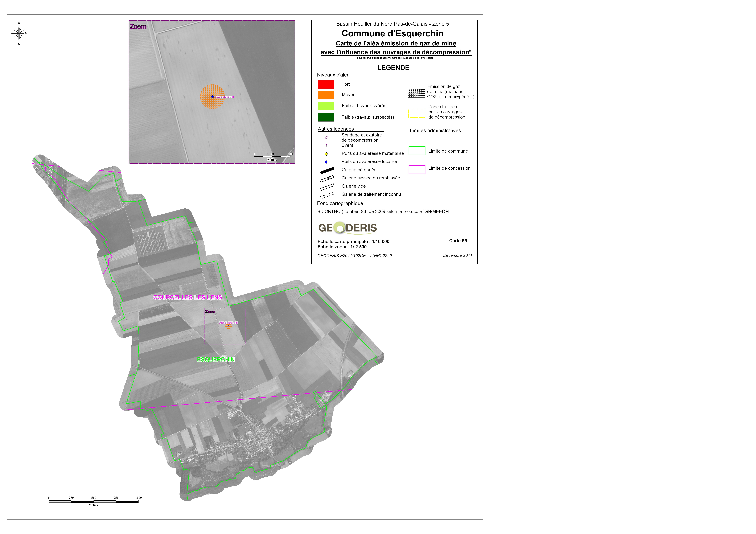Viewport: 756px width, 534px height.
Task: Click the magenta Limite de concession box
Action: point(417,170)
